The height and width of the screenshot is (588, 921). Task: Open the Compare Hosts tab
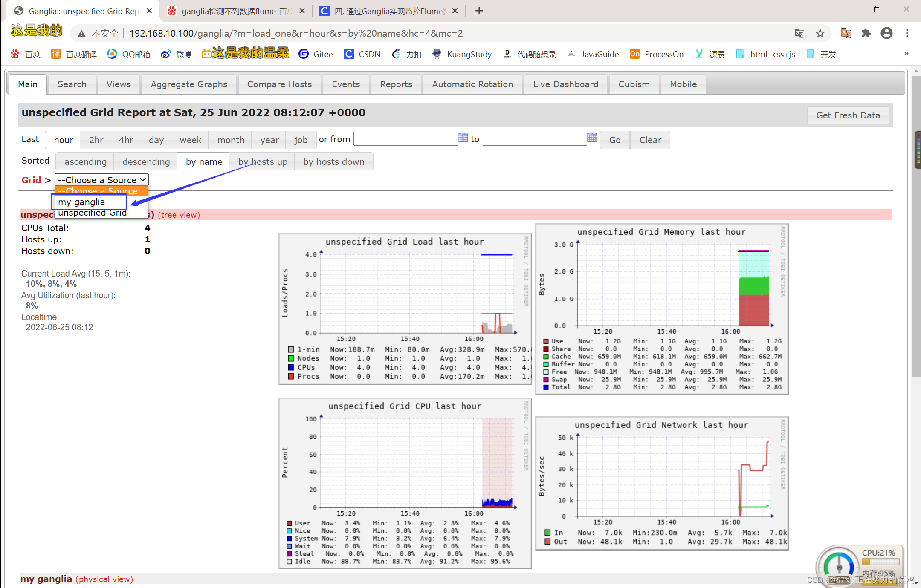click(279, 84)
